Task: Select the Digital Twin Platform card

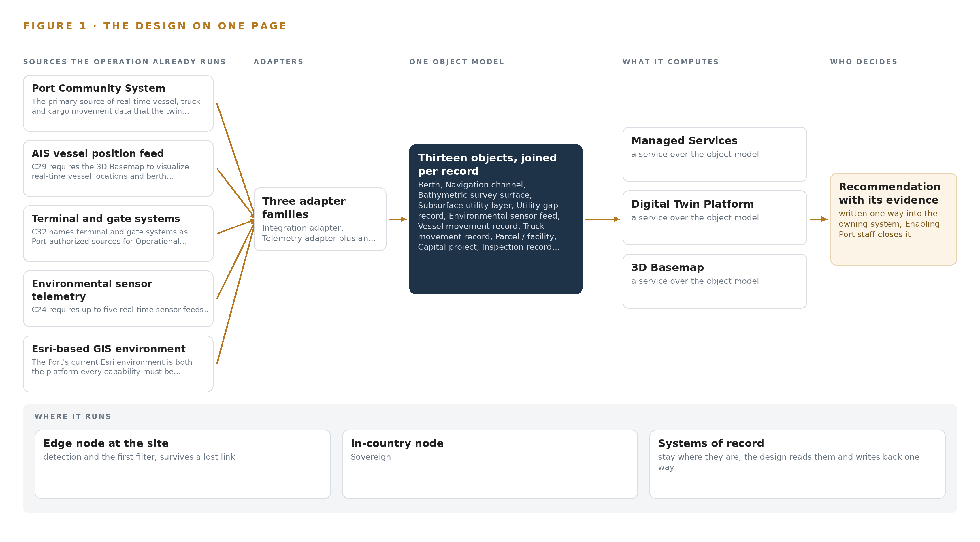Action: point(715,218)
